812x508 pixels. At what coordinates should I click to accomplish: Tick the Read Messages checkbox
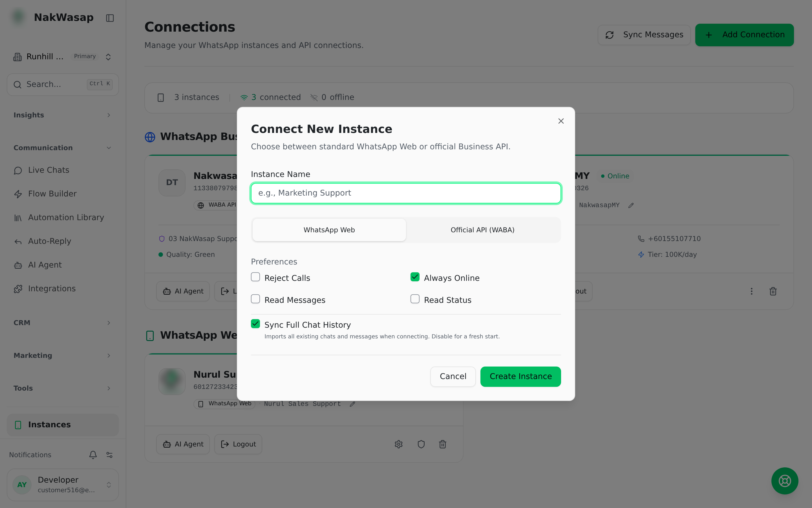(255, 299)
